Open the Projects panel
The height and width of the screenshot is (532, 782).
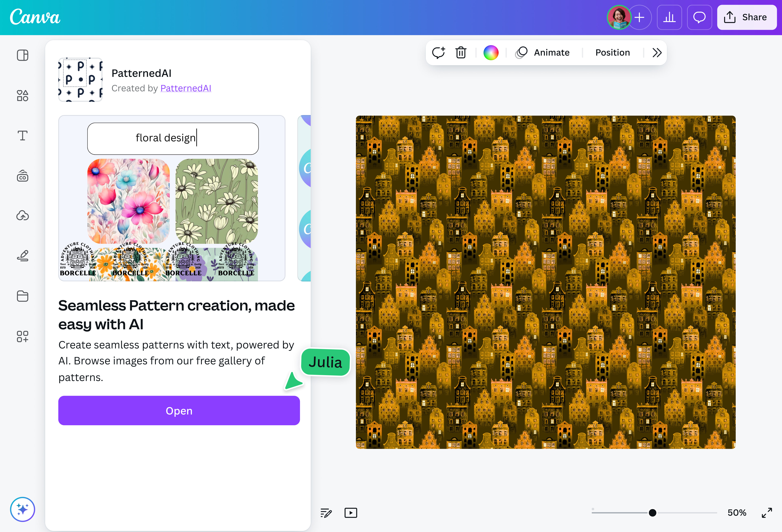click(22, 296)
